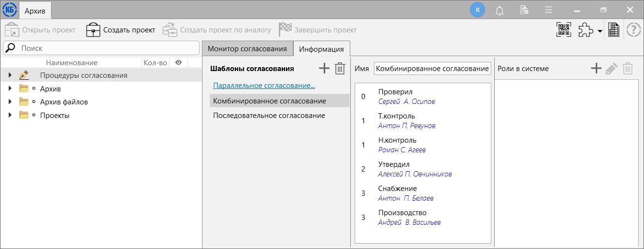
Task: Select the Информация tab
Action: 321,49
